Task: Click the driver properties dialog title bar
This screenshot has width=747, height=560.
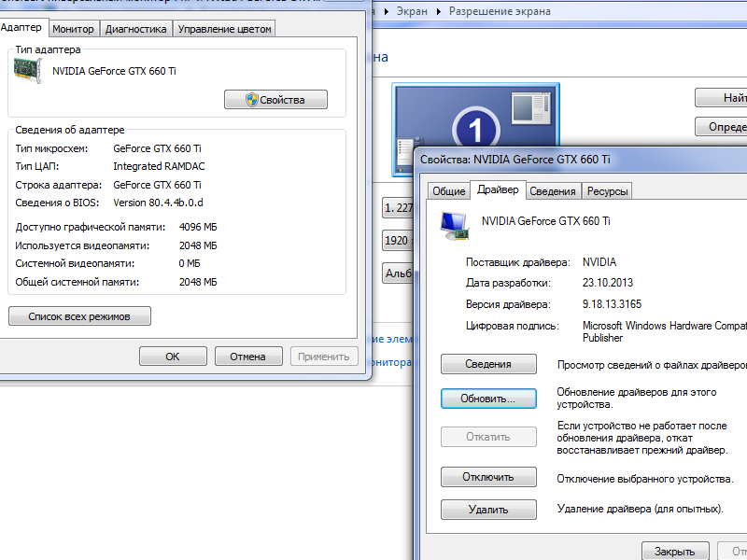Action: (581, 160)
